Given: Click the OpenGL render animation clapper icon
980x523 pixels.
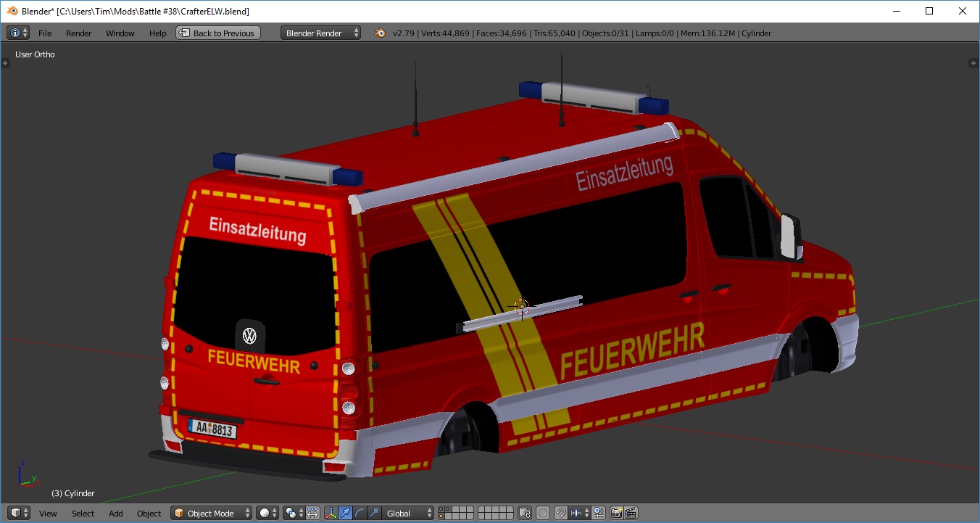Looking at the screenshot, I should [x=631, y=513].
